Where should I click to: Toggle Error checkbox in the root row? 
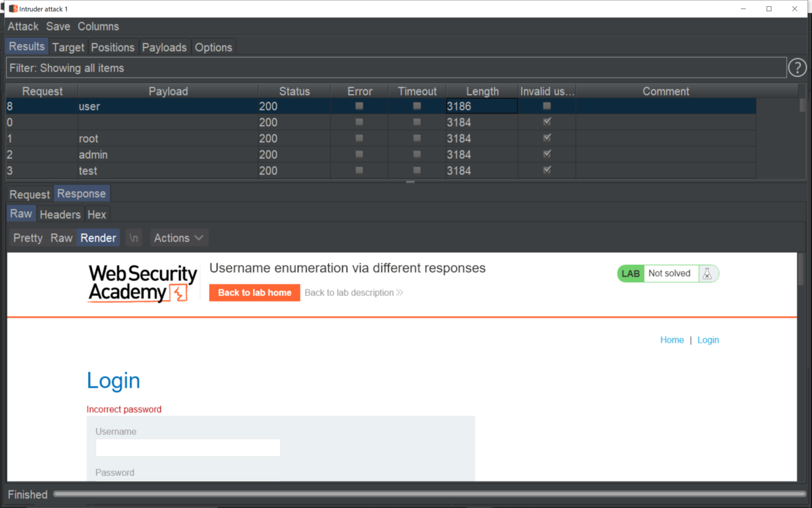point(359,138)
